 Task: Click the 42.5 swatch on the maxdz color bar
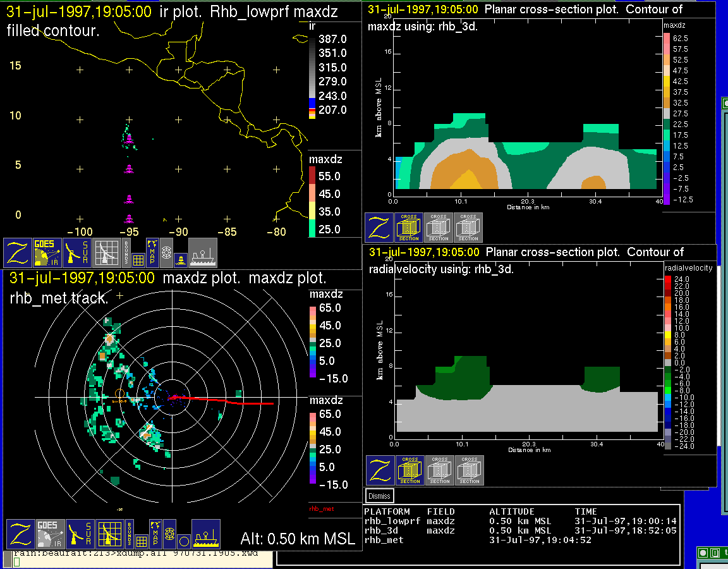coord(667,82)
